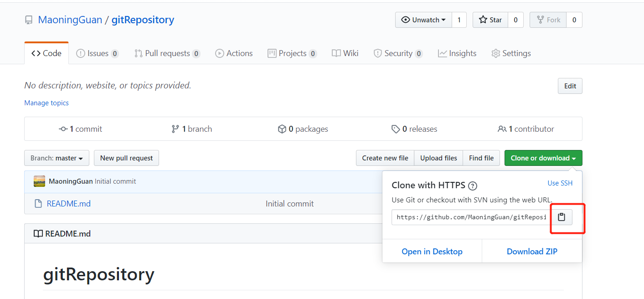The image size is (644, 299).
Task: Click the Create new file button
Action: click(x=385, y=158)
